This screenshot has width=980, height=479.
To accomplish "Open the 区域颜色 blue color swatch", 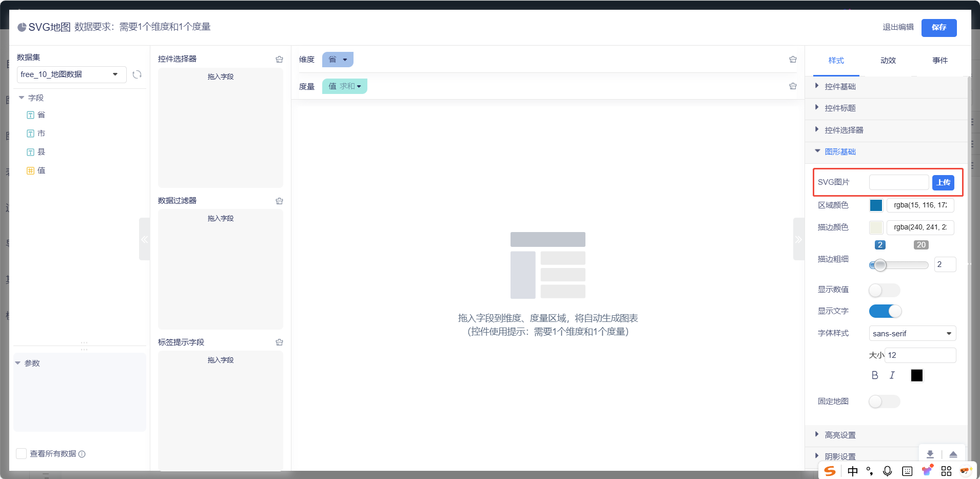I will point(876,205).
